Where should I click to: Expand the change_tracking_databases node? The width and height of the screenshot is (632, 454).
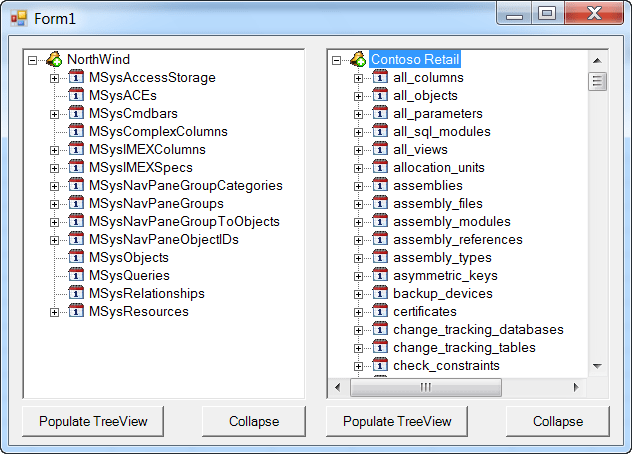point(358,331)
